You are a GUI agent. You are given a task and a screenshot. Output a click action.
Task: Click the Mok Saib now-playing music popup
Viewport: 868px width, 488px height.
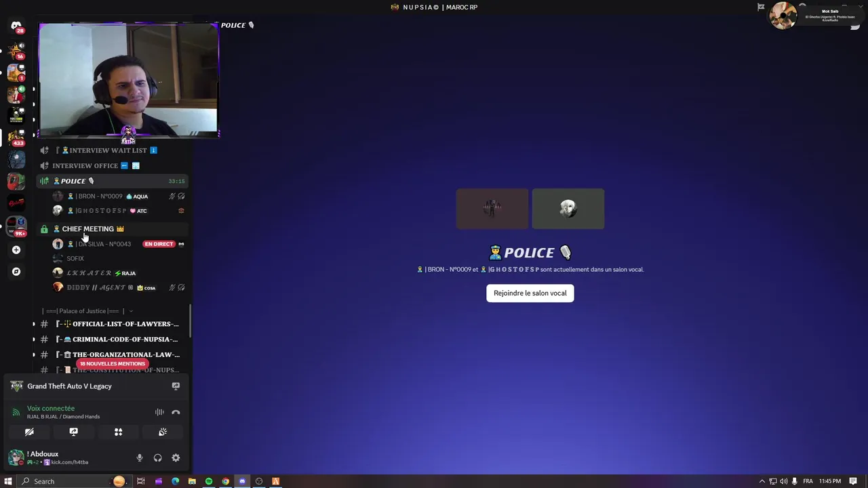click(x=816, y=15)
